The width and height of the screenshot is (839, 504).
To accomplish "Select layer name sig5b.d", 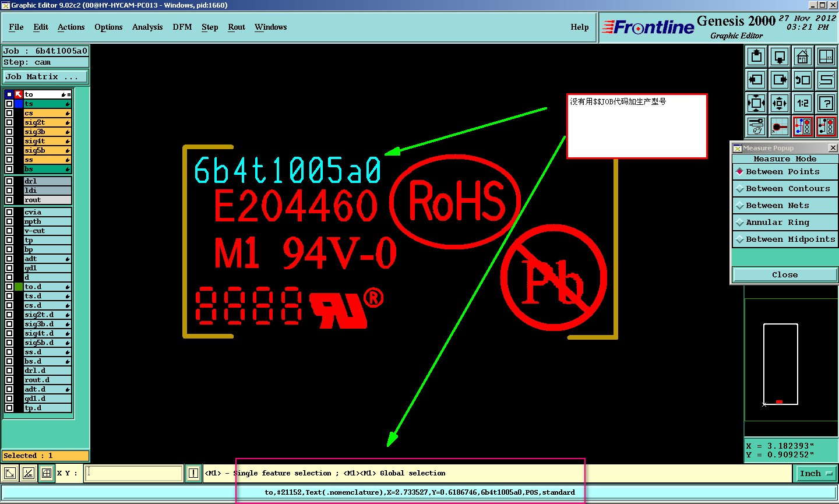I will (x=47, y=343).
